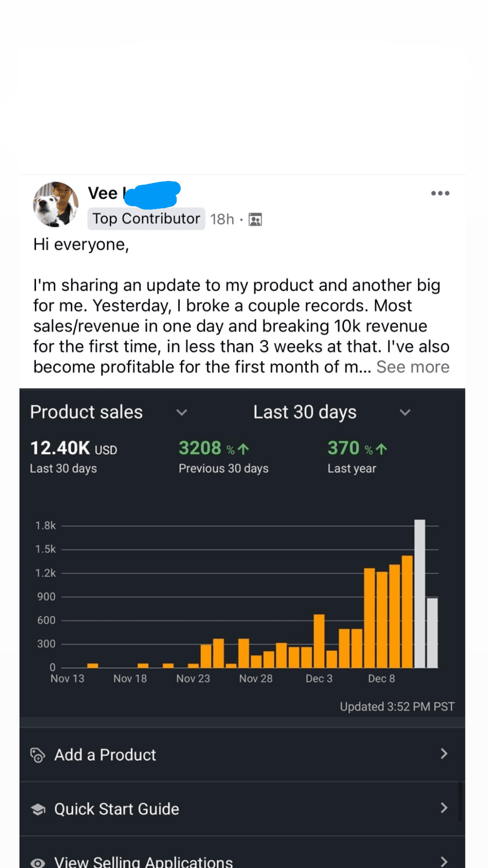
Task: Expand post text with See more
Action: [413, 367]
